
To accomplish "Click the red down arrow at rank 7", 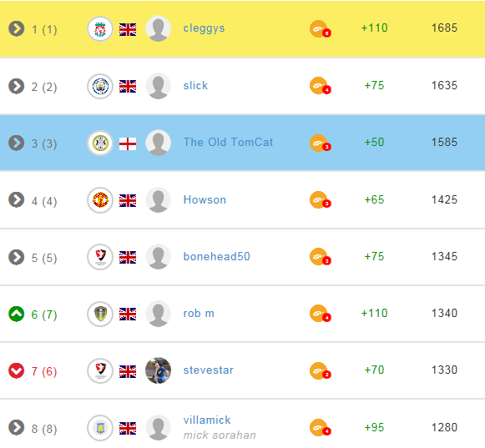I will point(16,370).
